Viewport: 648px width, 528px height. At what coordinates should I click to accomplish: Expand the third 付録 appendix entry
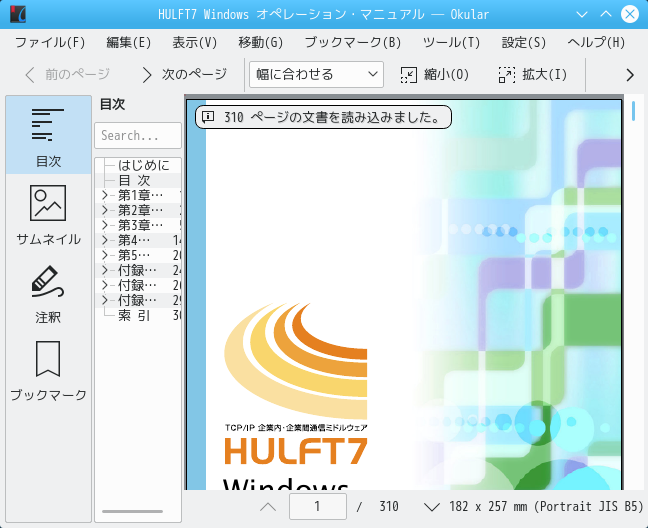coord(105,300)
